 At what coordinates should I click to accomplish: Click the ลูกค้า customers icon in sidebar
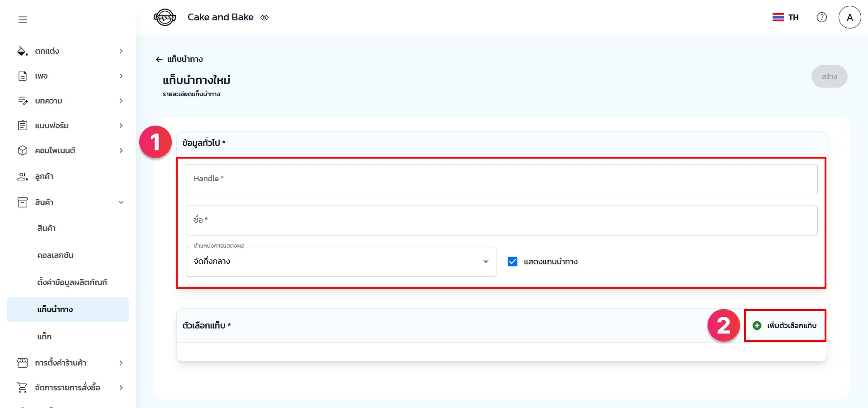tap(22, 176)
